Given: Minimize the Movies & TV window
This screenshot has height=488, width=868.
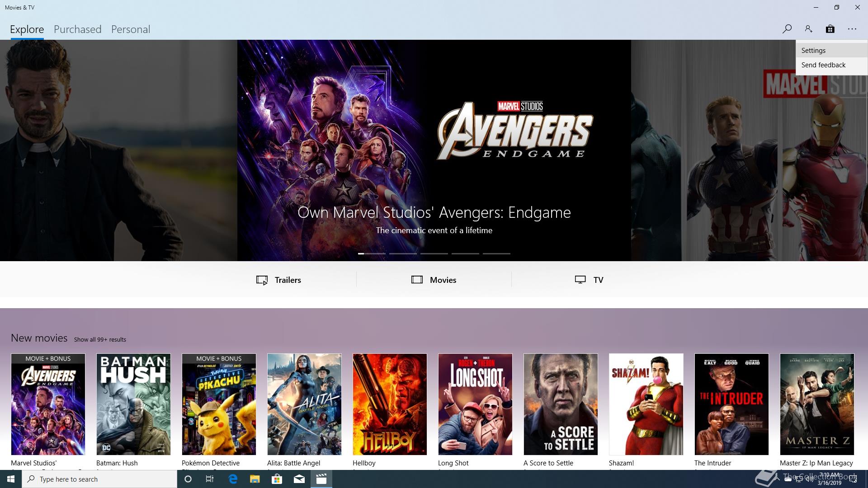Looking at the screenshot, I should tap(816, 7).
